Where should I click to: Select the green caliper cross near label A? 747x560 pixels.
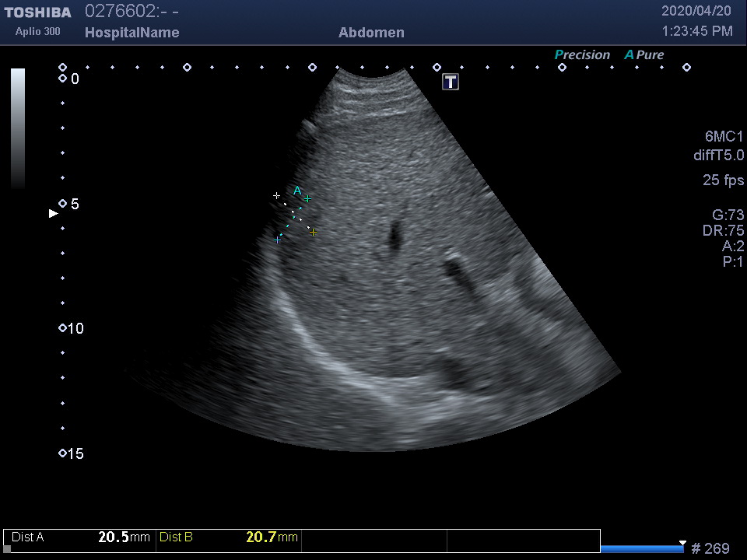click(307, 199)
